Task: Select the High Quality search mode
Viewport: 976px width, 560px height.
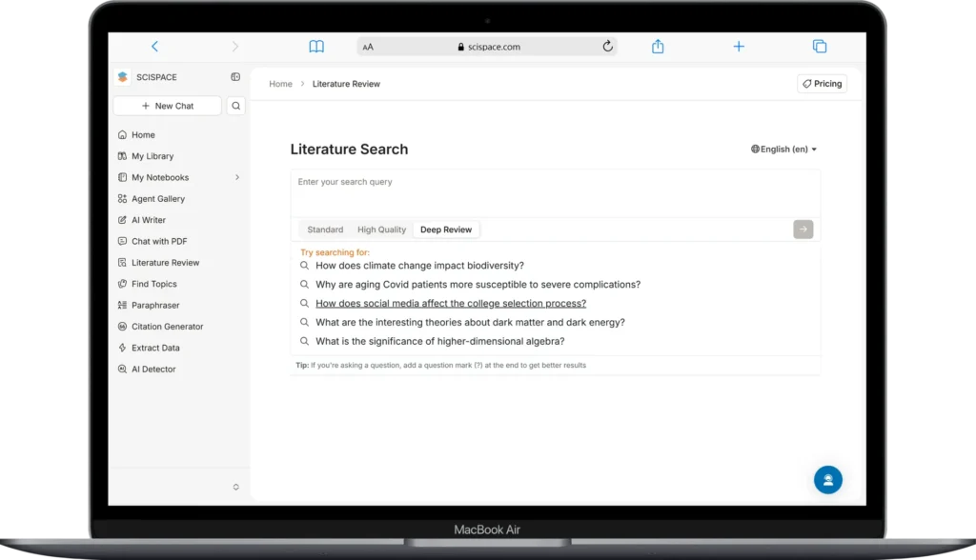Action: 381,230
